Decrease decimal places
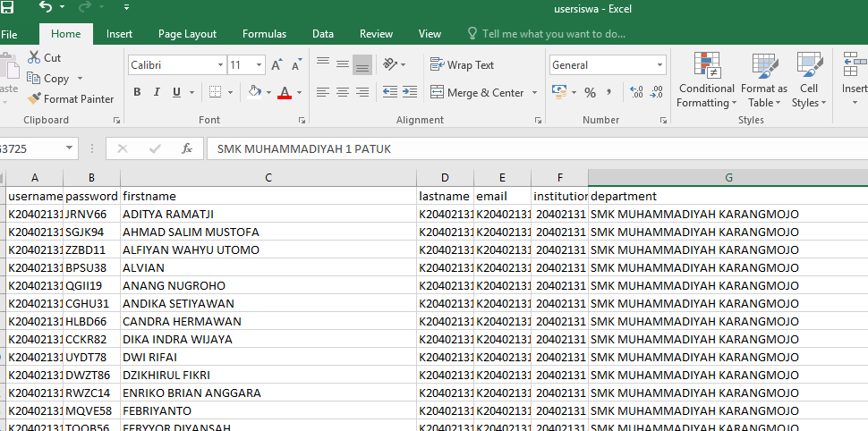 pyautogui.click(x=657, y=92)
